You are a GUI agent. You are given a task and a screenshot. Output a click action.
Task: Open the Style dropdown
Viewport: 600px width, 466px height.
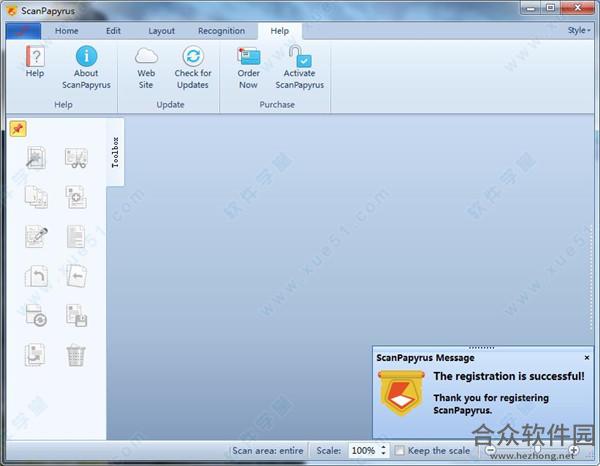tap(579, 30)
